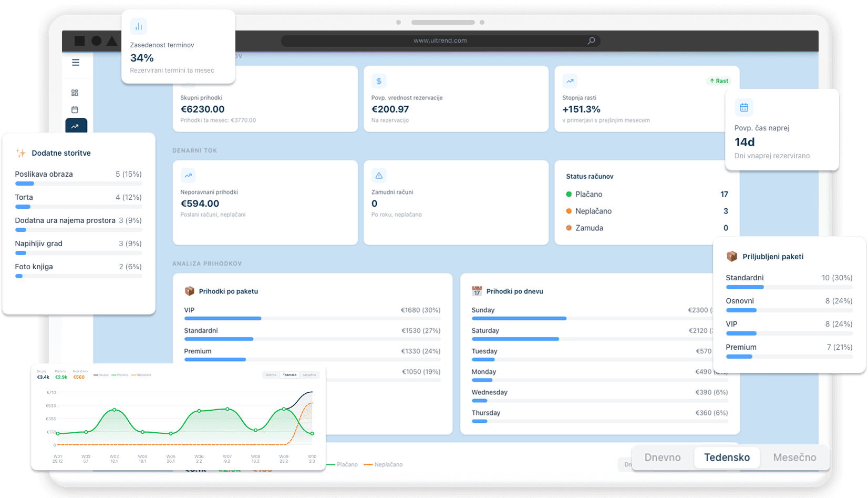Click the trend icon on Neporavnani prihodki card
This screenshot has height=498, width=868.
click(188, 176)
